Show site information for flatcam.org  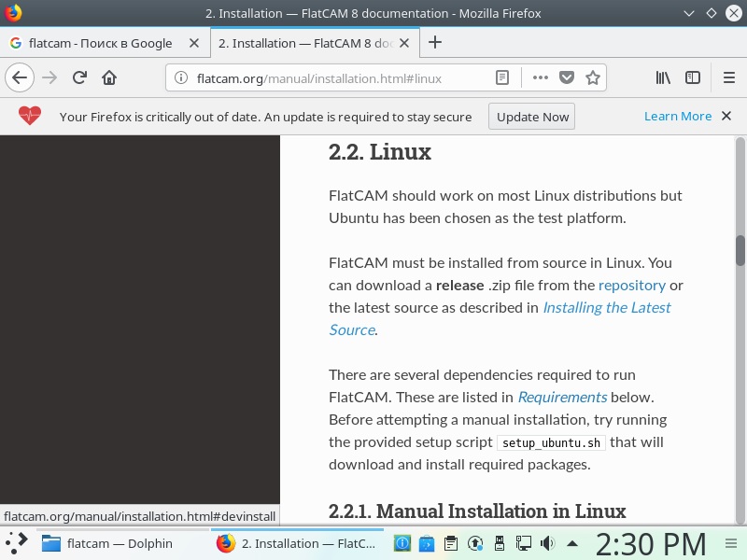coord(181,77)
